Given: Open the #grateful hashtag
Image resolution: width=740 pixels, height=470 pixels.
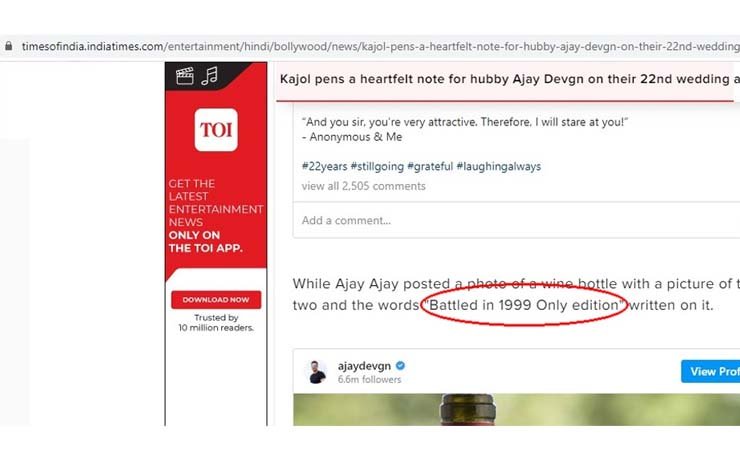Looking at the screenshot, I should coord(430,167).
